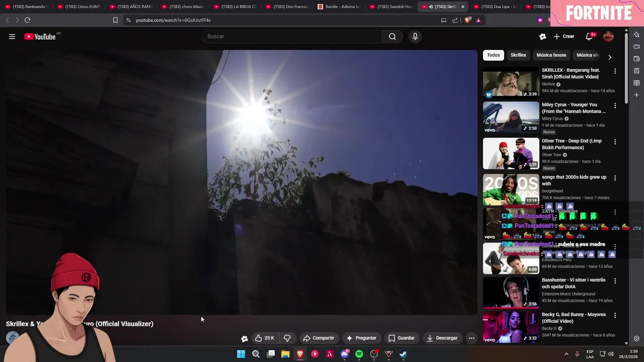Open options for songs that 2000s kids video
The image size is (644, 362).
click(615, 178)
